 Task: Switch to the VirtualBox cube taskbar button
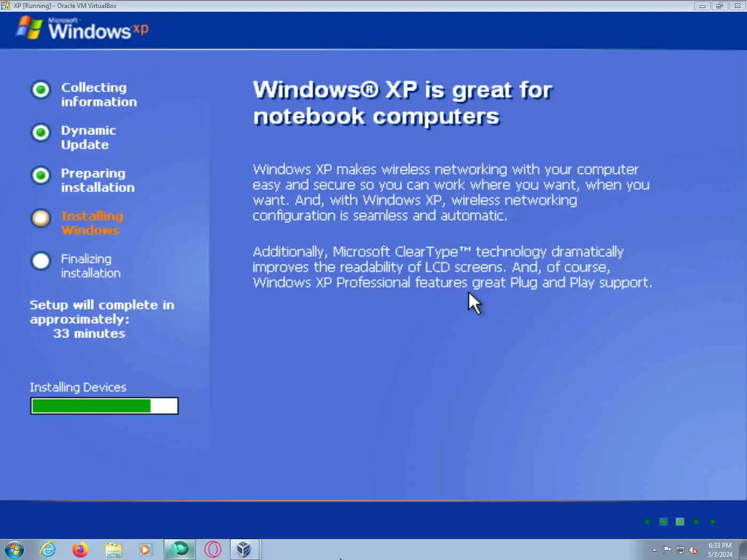tap(244, 549)
